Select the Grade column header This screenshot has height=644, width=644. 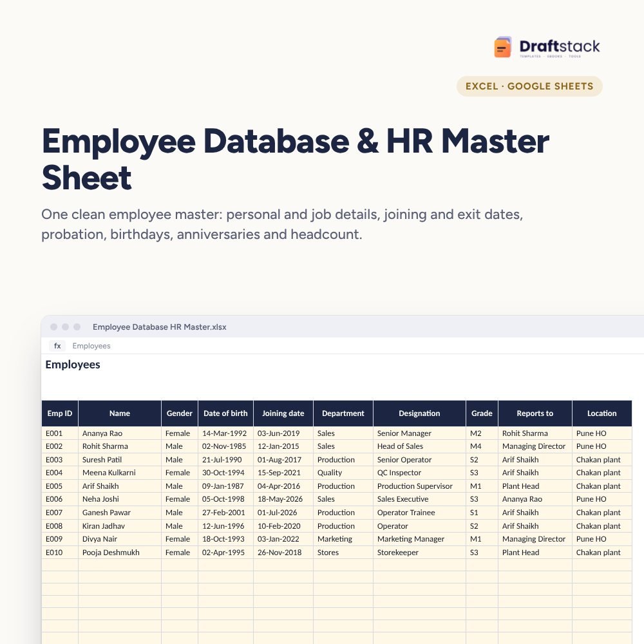[482, 413]
